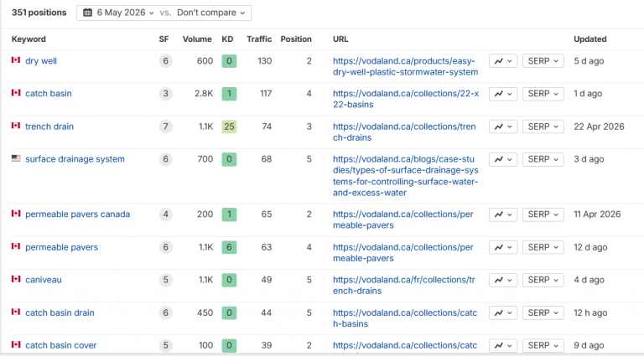Click the URL column header
The width and height of the screenshot is (644, 356).
click(x=340, y=39)
